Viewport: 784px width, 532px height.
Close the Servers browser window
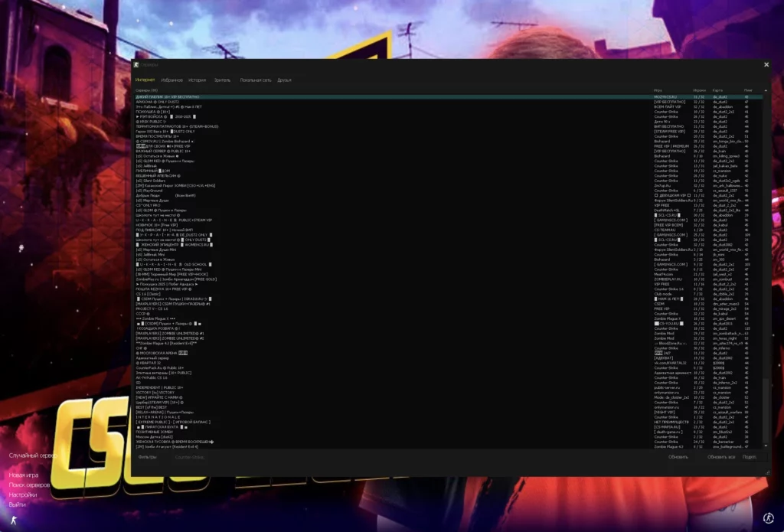click(x=766, y=64)
